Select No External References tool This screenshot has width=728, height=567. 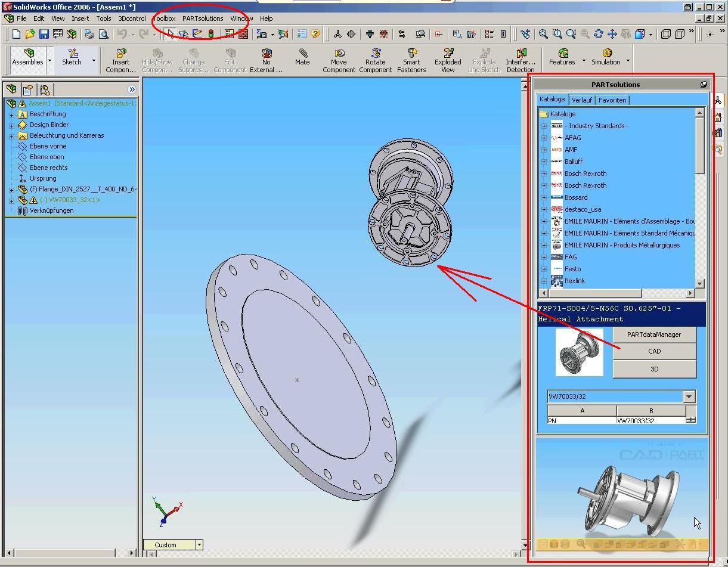[266, 61]
